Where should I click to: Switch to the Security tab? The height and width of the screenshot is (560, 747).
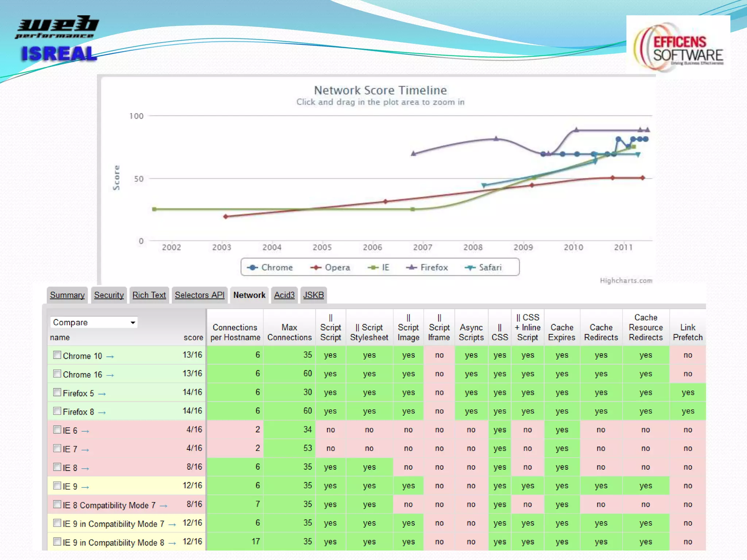(109, 295)
